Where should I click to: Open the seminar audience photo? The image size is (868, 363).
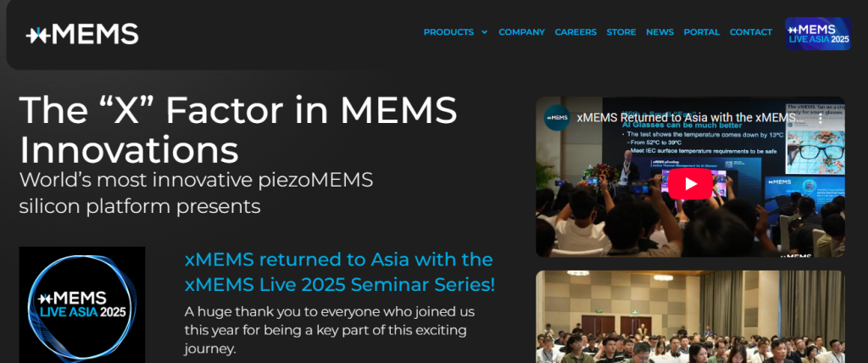pos(690,318)
